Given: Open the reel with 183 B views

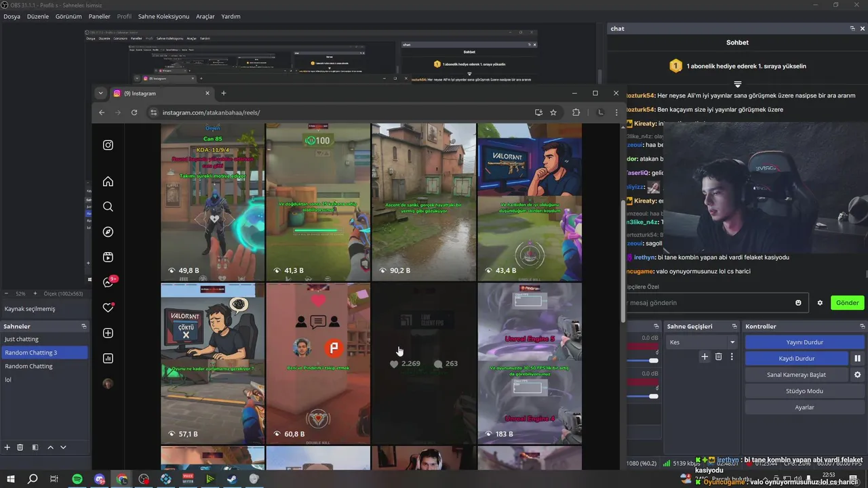Looking at the screenshot, I should 530,363.
